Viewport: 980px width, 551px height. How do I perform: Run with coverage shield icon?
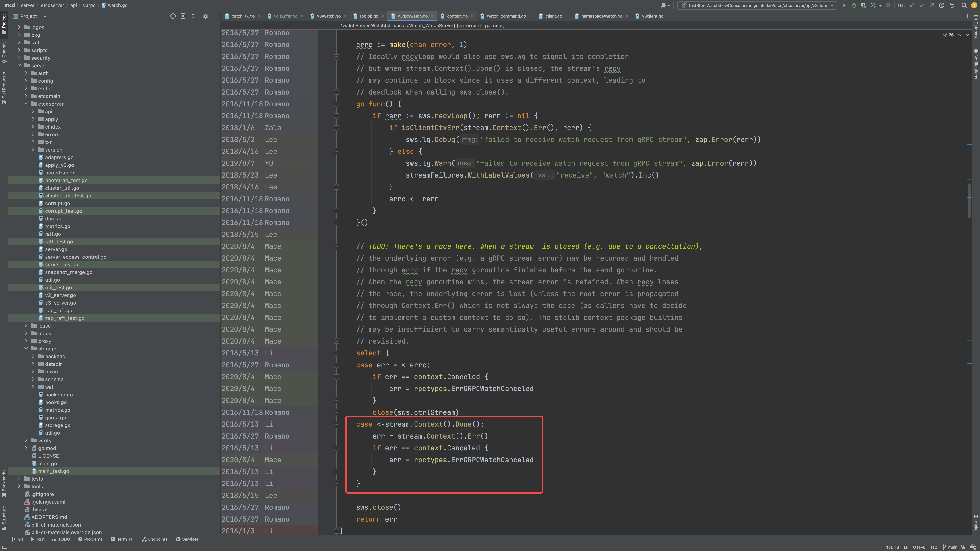864,5
